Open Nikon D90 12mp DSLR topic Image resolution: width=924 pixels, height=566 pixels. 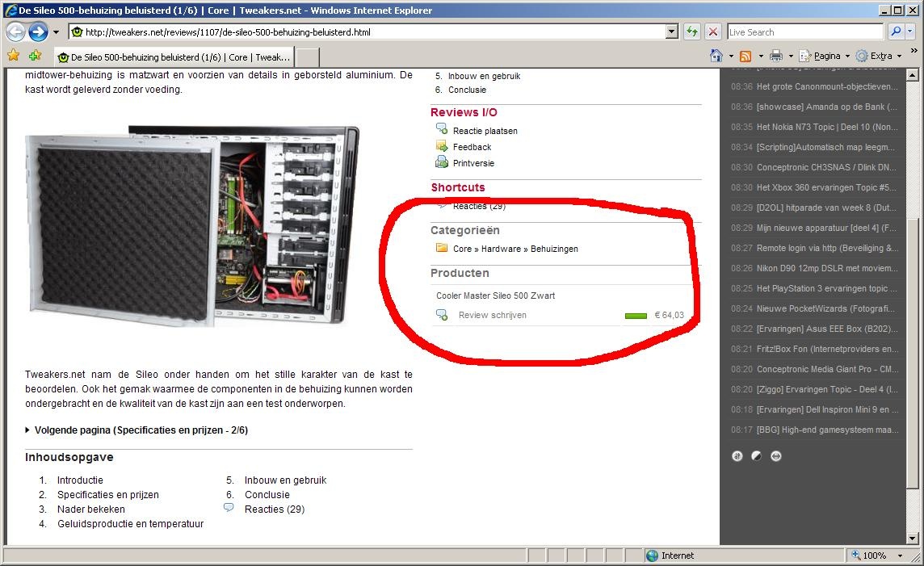coord(827,268)
